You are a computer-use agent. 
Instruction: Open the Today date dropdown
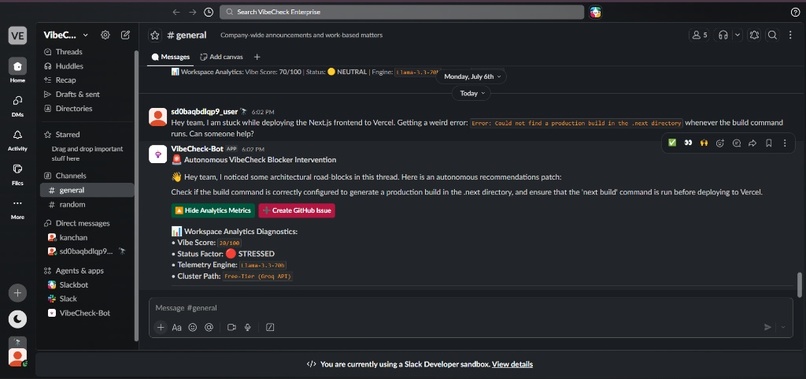point(471,93)
